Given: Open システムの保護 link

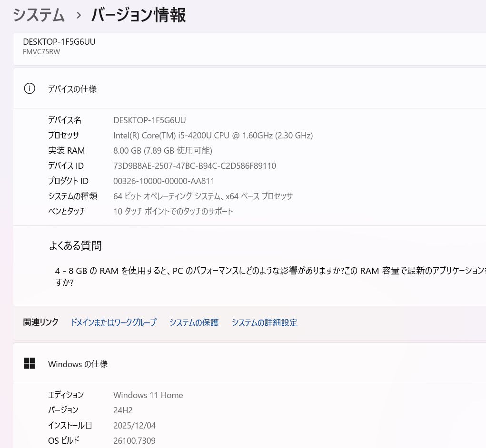Looking at the screenshot, I should click(x=194, y=322).
